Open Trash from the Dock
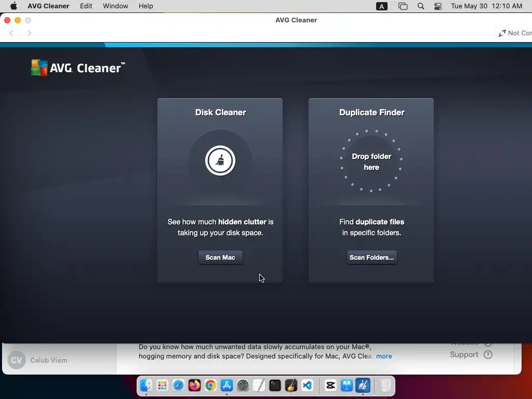The image size is (532, 399). pos(385,385)
